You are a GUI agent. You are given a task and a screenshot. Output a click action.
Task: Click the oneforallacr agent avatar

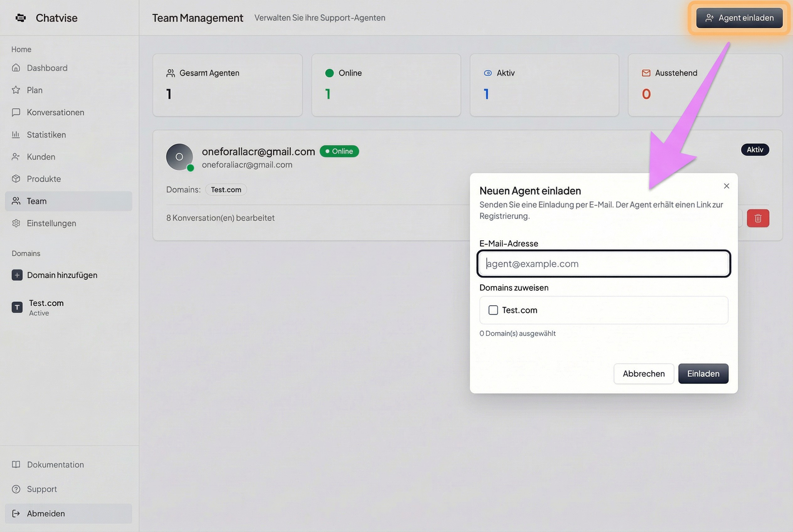pos(179,157)
